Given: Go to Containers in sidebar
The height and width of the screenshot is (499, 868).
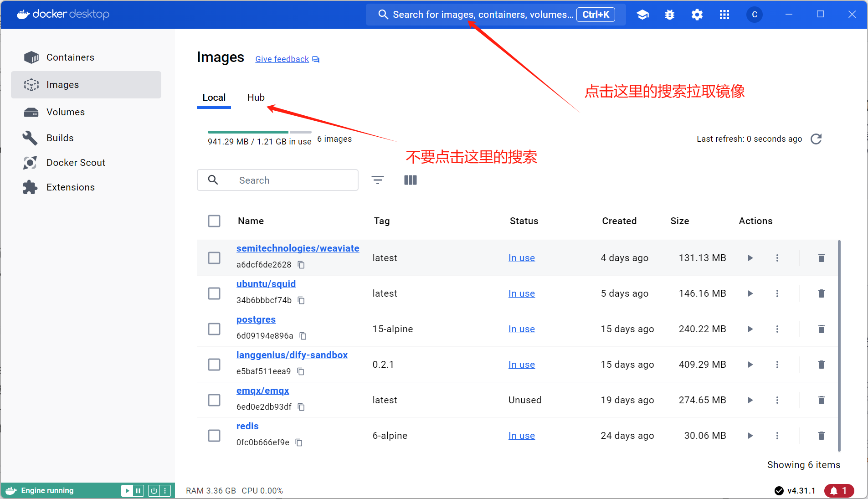Looking at the screenshot, I should pos(86,57).
